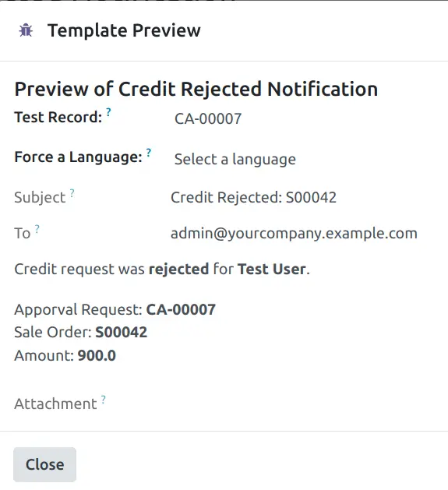The height and width of the screenshot is (490, 448).
Task: Close the Template Preview dialog
Action: point(44,464)
